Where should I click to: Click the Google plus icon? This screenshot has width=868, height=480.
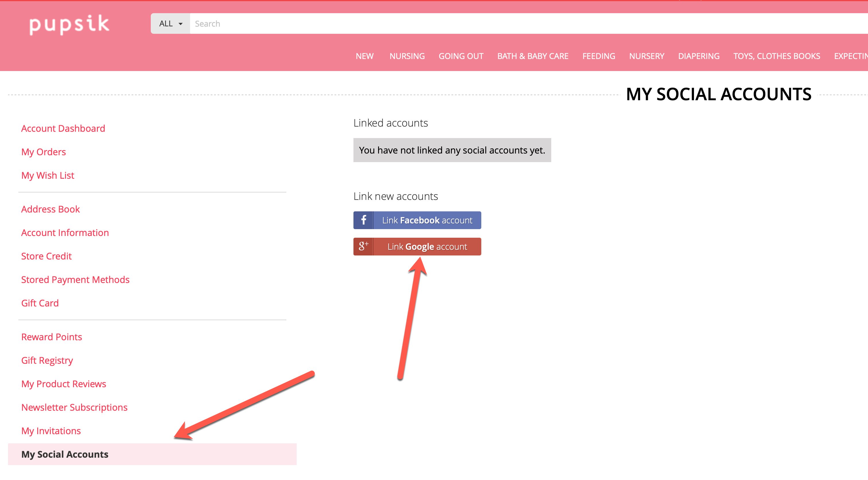(x=363, y=246)
